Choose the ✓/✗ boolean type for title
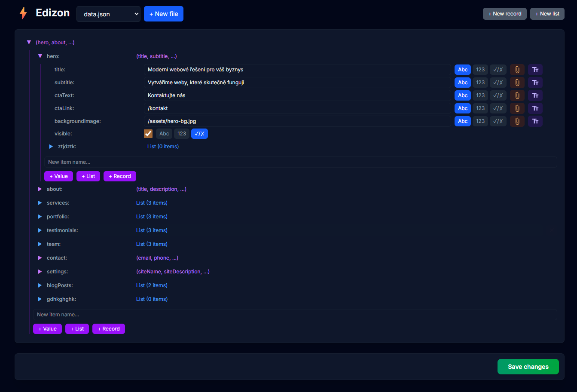The width and height of the screenshot is (577, 392). pyautogui.click(x=498, y=70)
